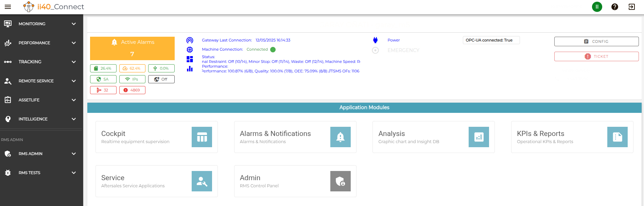
Task: Click the Remote Service person icon
Action: click(x=8, y=81)
